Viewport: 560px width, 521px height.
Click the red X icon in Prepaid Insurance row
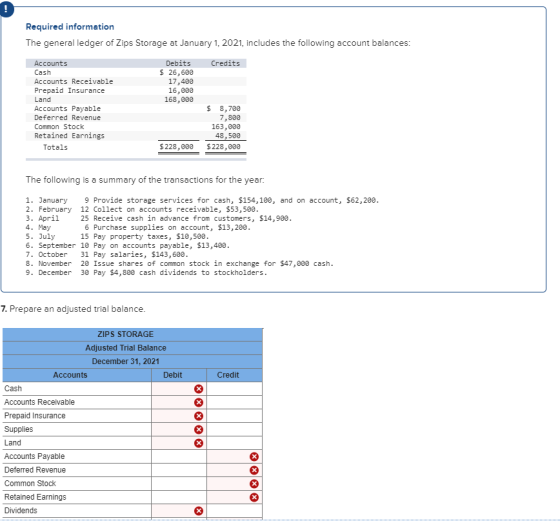click(x=199, y=416)
